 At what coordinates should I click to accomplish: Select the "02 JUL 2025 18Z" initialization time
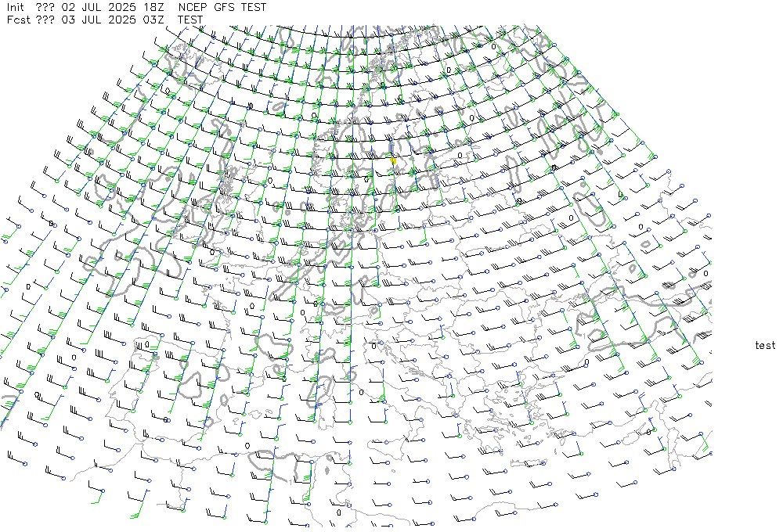[112, 8]
